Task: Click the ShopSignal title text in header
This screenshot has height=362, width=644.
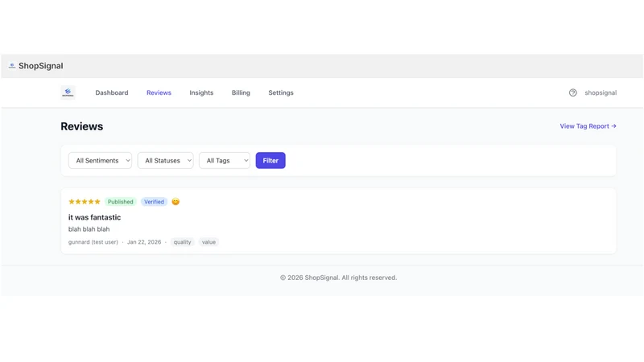Action: (41, 66)
